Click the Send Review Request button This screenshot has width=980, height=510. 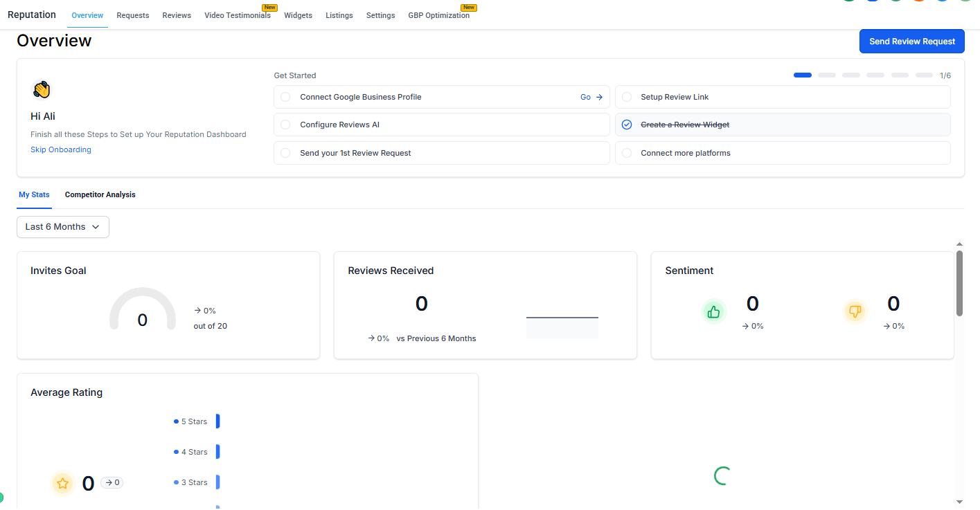(x=911, y=42)
